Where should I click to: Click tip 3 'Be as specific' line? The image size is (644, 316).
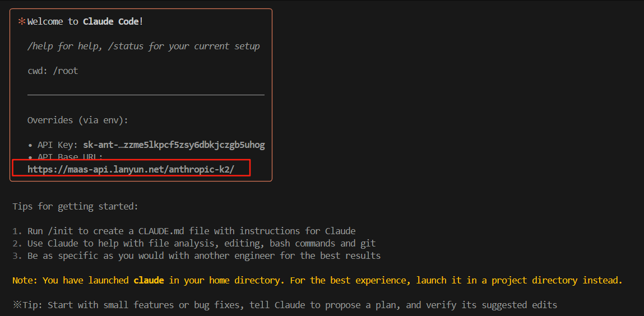click(x=196, y=255)
